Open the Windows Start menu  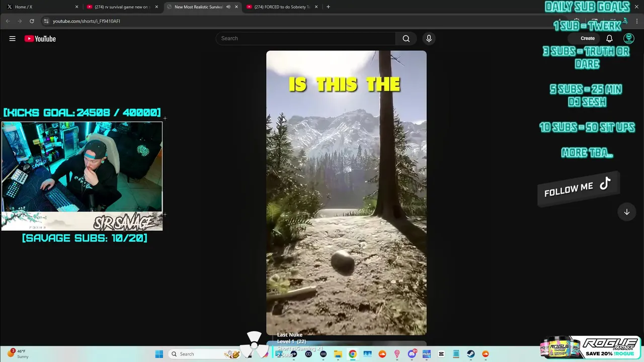[159, 354]
